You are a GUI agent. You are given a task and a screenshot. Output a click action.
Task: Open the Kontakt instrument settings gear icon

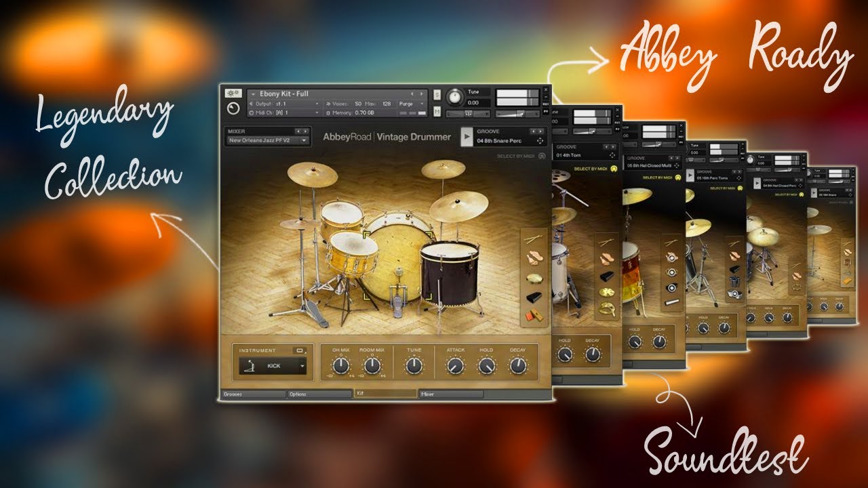coord(233,93)
